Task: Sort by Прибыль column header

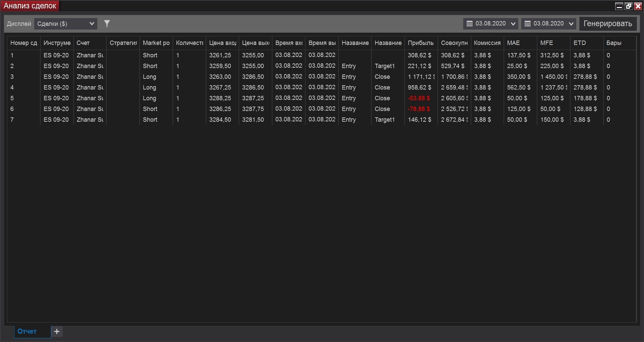Action: (421, 43)
